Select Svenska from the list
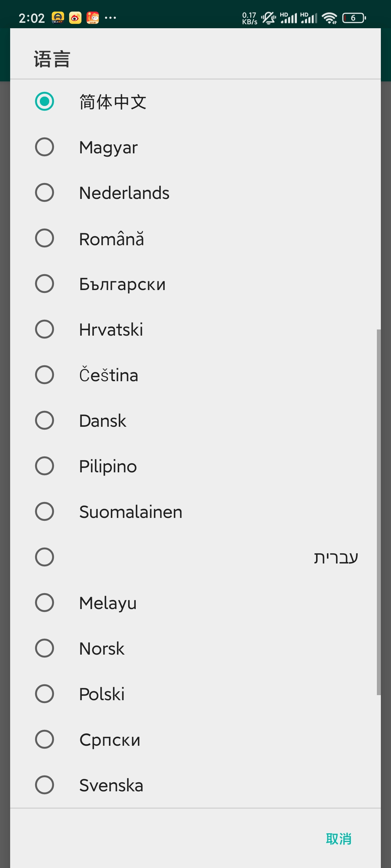Viewport: 391px width, 868px height. pos(195,785)
